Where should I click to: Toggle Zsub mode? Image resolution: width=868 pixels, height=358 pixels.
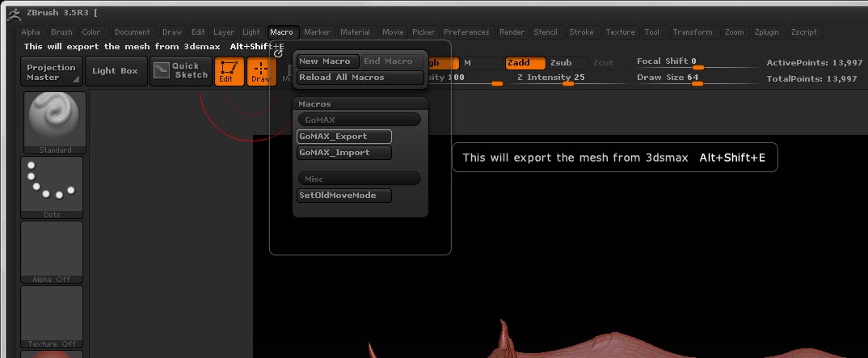pos(561,63)
